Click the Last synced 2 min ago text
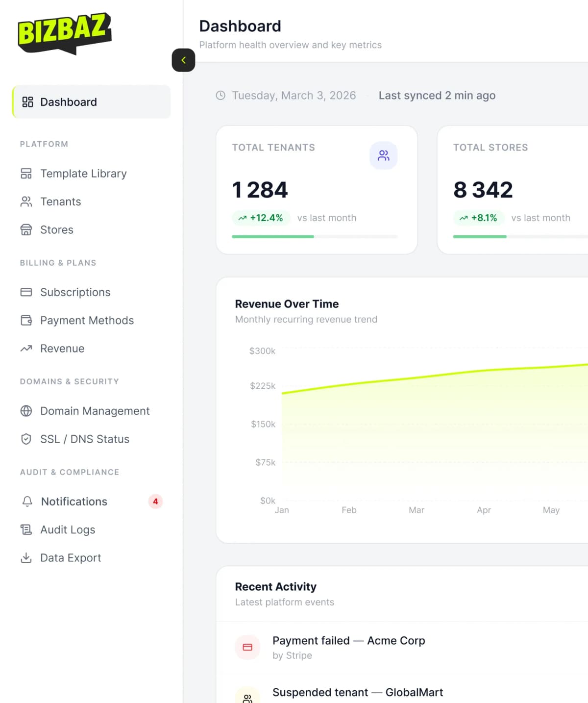This screenshot has height=703, width=588. point(437,96)
